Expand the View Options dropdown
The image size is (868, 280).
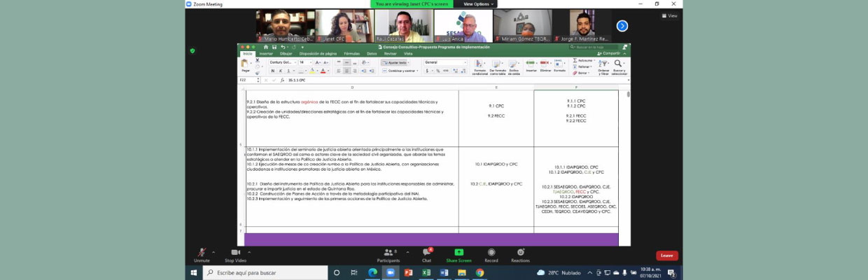coord(479,3)
